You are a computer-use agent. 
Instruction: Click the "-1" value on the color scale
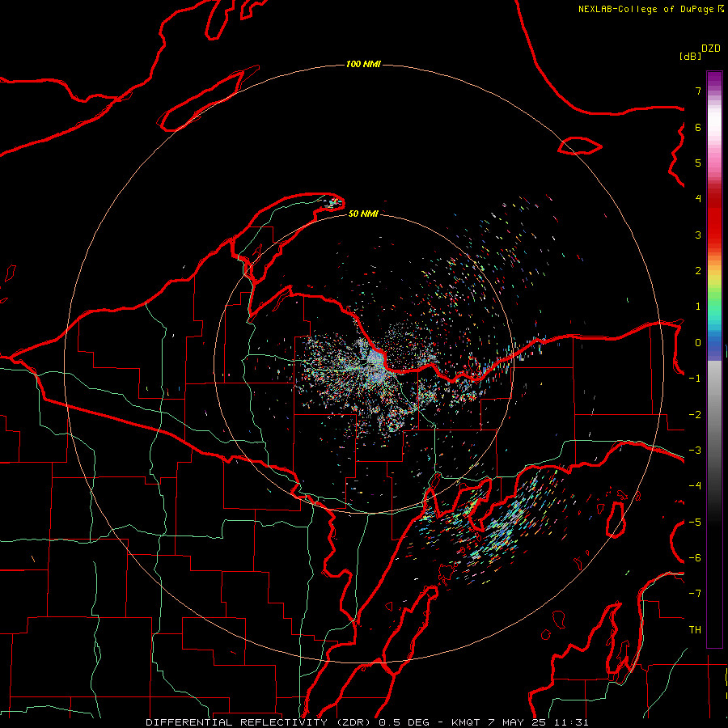[695, 379]
